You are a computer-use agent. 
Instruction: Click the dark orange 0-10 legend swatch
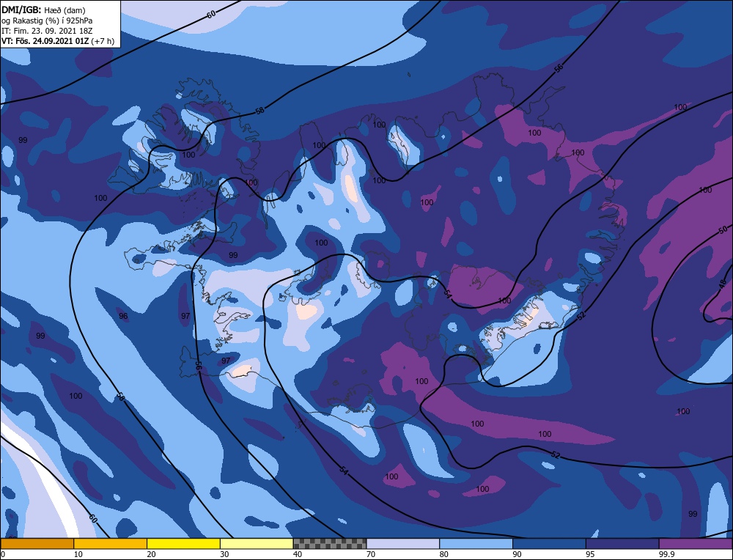tap(37, 543)
